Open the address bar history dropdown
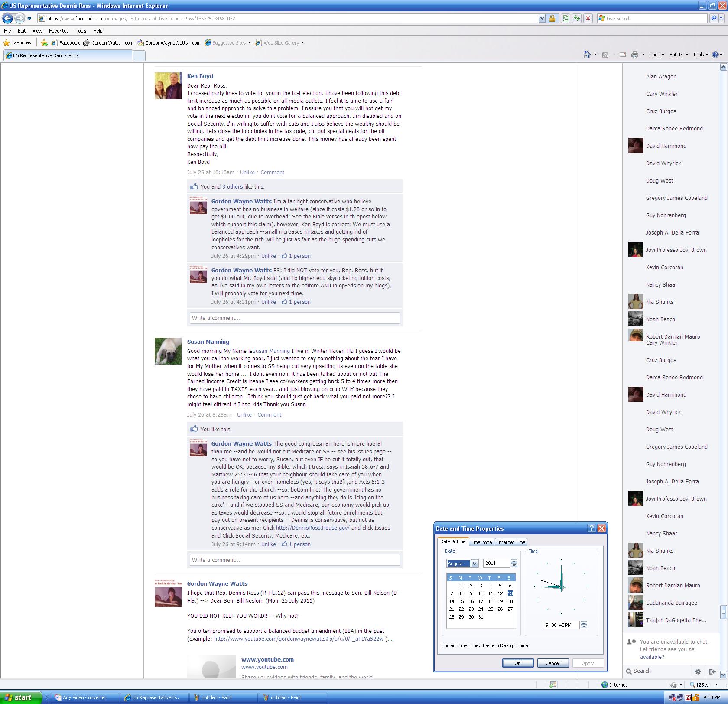The image size is (728, 704). pos(542,18)
